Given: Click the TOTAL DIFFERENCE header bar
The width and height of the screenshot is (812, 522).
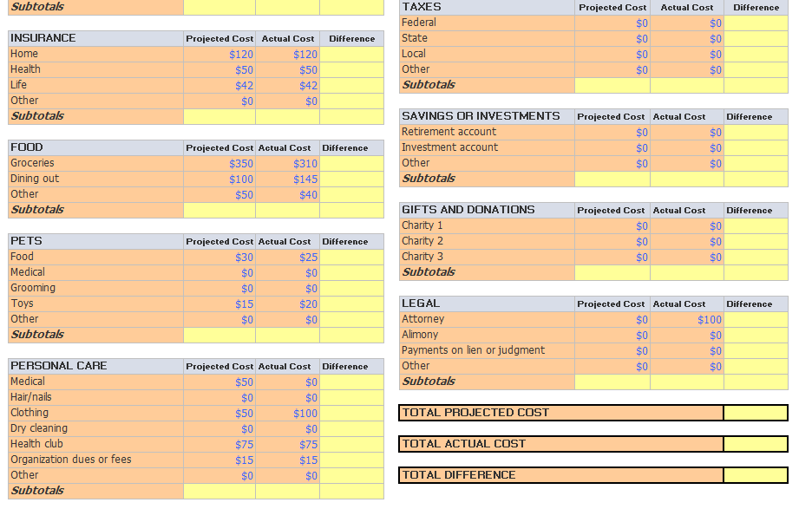Looking at the screenshot, I should click(x=560, y=475).
